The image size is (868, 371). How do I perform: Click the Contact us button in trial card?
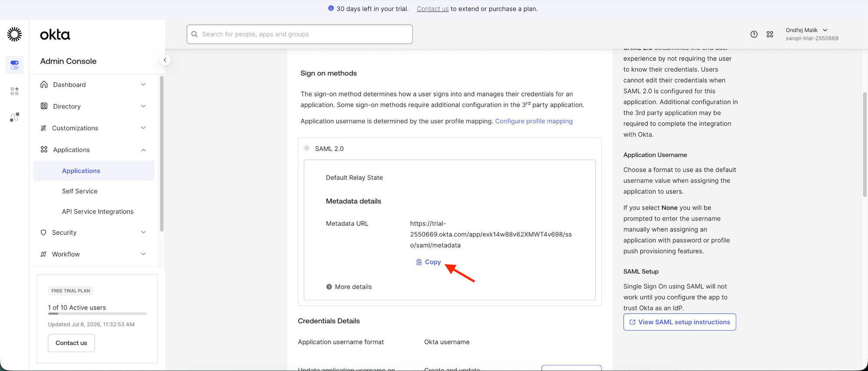point(71,343)
